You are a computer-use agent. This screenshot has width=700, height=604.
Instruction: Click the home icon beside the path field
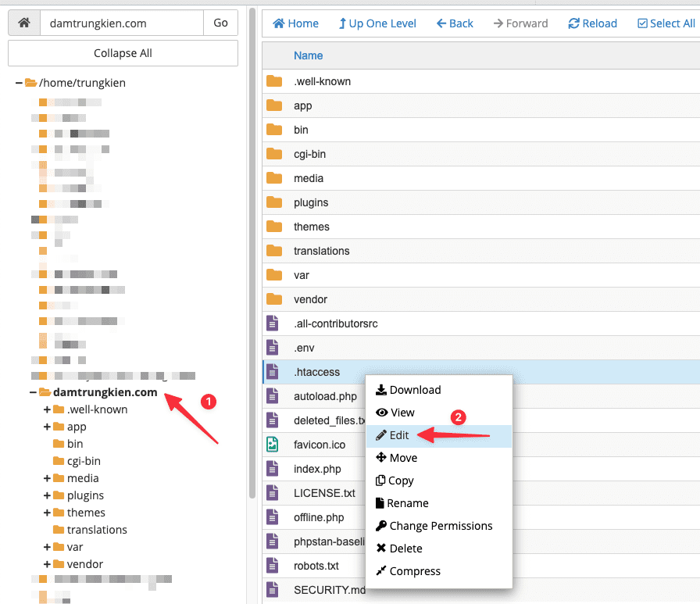click(23, 23)
